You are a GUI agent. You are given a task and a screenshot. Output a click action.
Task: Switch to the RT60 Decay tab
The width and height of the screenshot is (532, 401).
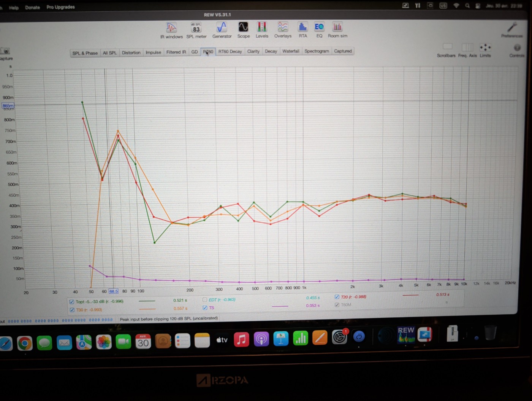click(230, 52)
